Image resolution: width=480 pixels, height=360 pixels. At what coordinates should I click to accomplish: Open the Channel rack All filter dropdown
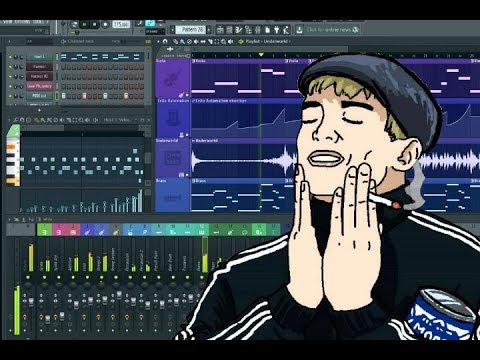coord(39,41)
